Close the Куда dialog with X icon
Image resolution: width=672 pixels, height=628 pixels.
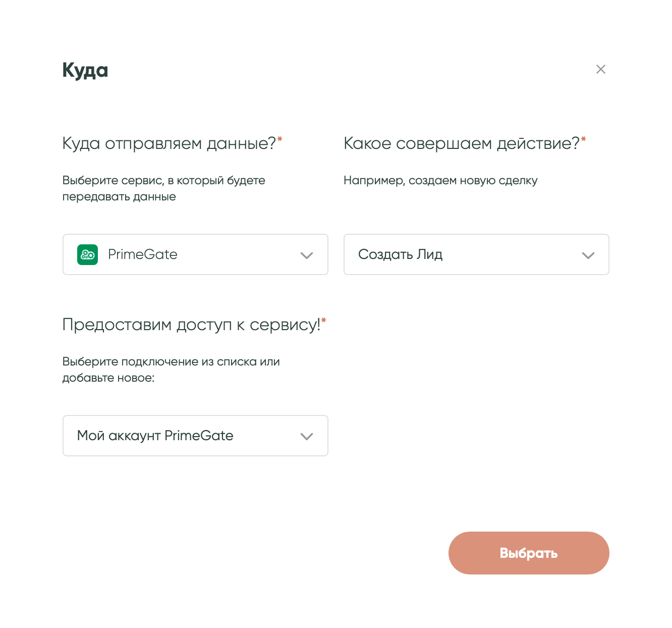pyautogui.click(x=600, y=69)
